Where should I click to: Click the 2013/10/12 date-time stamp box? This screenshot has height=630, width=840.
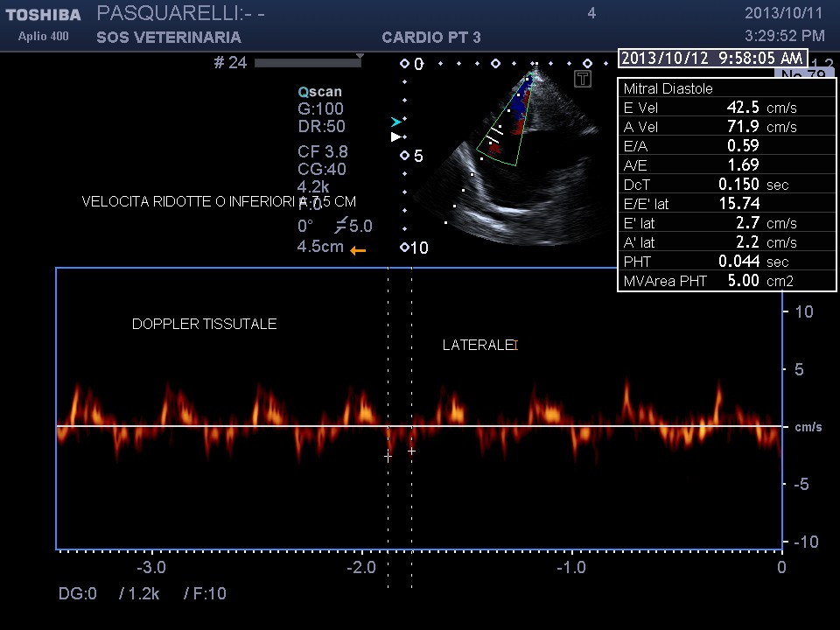pos(711,59)
